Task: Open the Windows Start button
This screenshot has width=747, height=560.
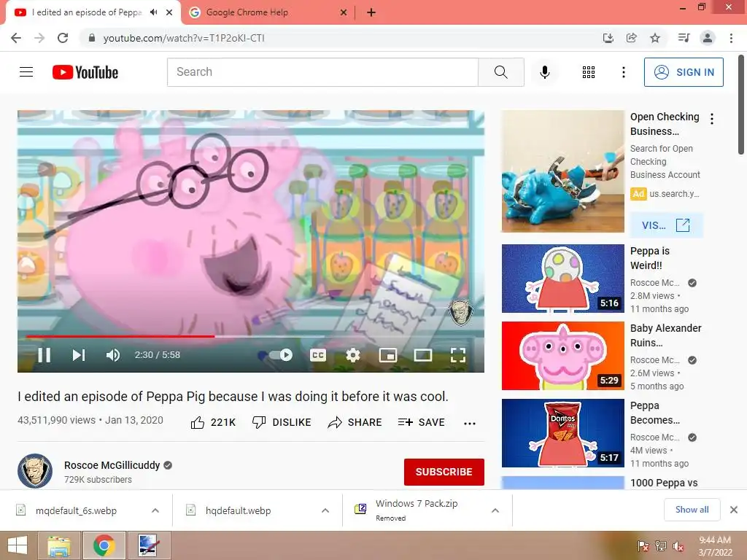Action: pos(18,545)
